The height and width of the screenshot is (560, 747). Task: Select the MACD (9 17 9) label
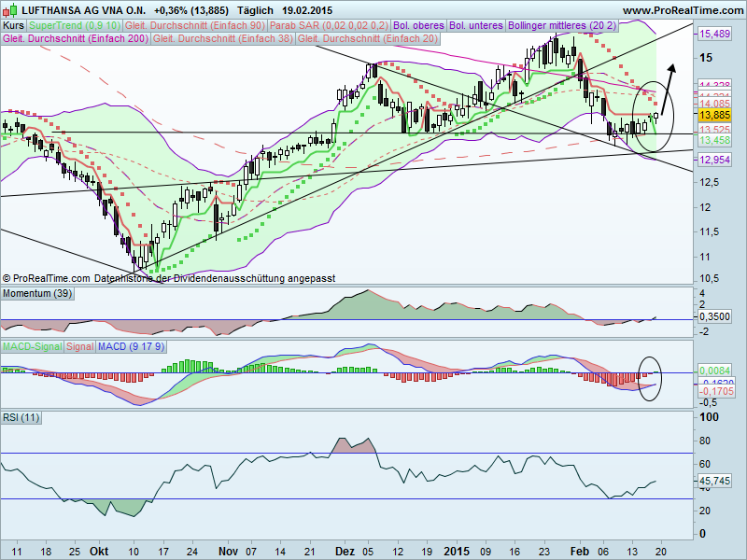click(131, 346)
